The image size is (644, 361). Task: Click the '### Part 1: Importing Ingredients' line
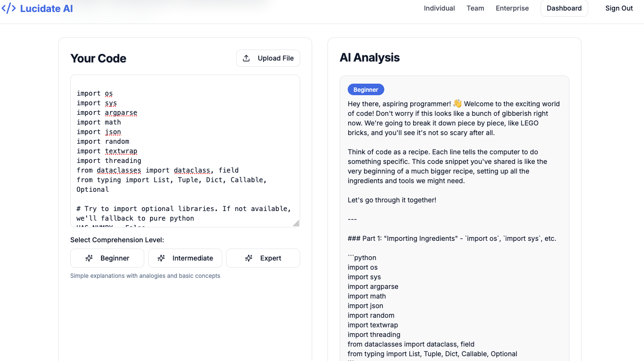[452, 238]
